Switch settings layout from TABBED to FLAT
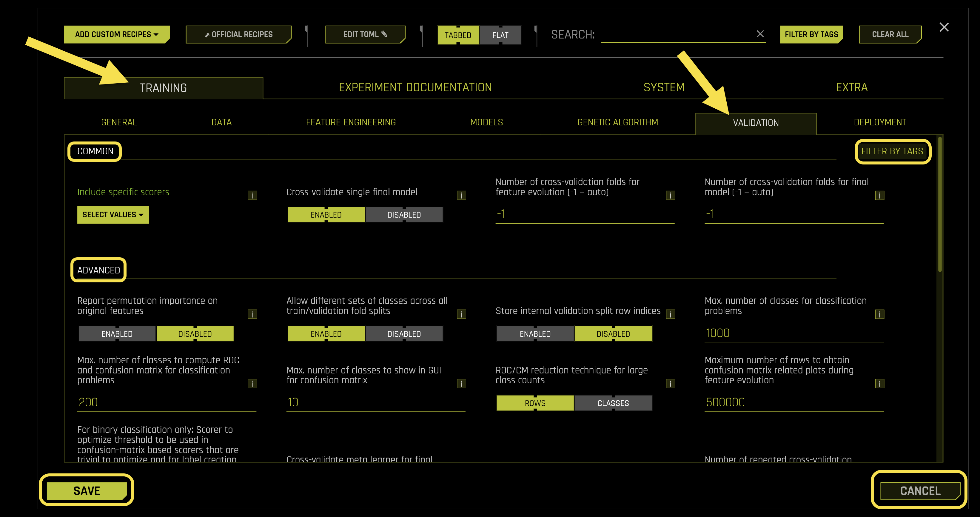Image resolution: width=980 pixels, height=517 pixels. (500, 35)
